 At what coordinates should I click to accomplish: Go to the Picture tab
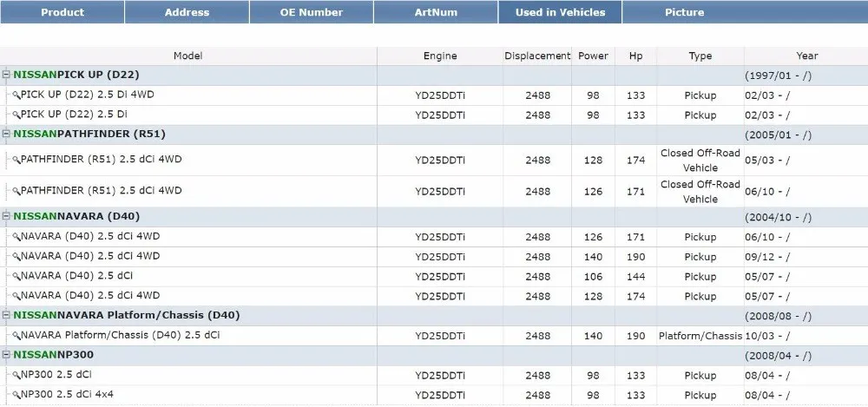pos(685,12)
